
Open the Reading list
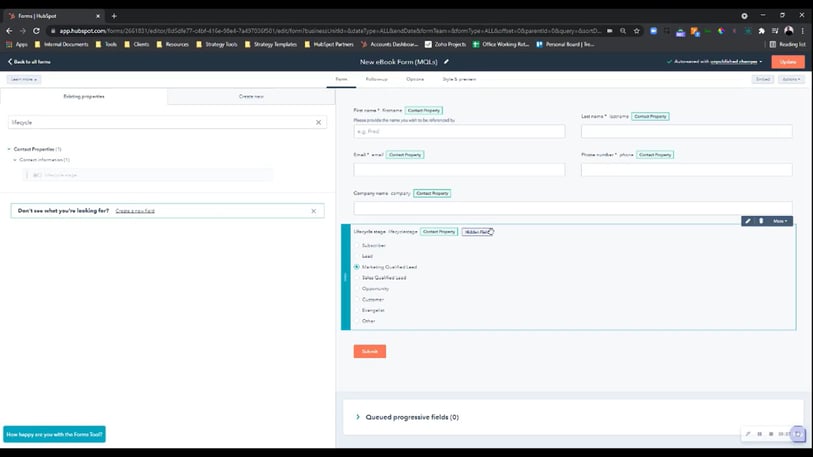click(788, 45)
